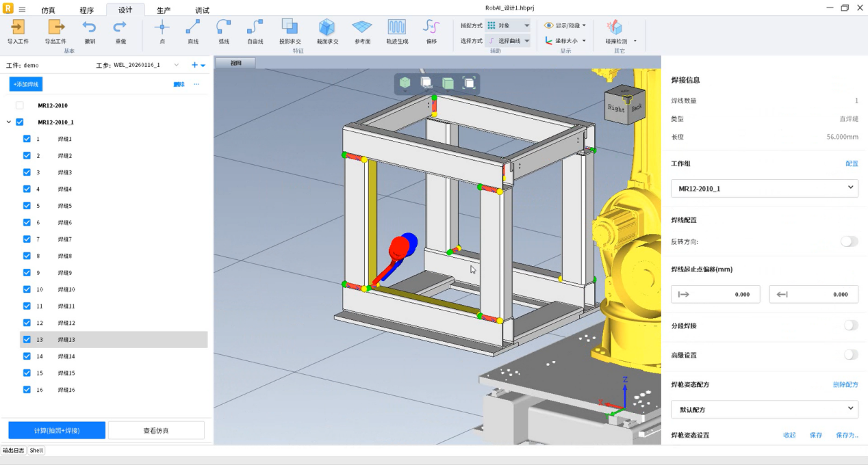
Task: Enable the 反转方向 toggle switch
Action: 849,241
